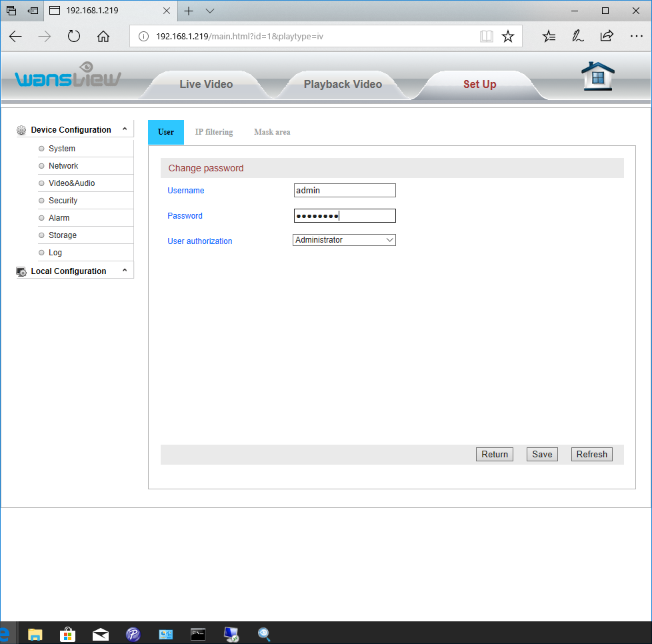Open Mail app from taskbar

(x=100, y=635)
